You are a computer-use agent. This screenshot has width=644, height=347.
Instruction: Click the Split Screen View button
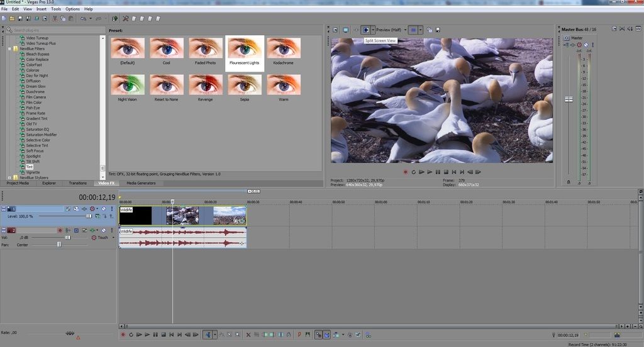(365, 30)
